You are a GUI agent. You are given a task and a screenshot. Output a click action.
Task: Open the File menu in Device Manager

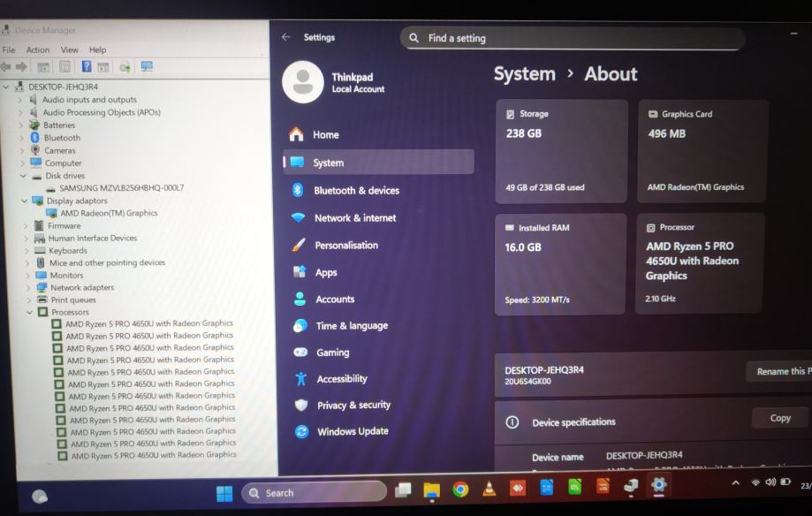point(9,49)
